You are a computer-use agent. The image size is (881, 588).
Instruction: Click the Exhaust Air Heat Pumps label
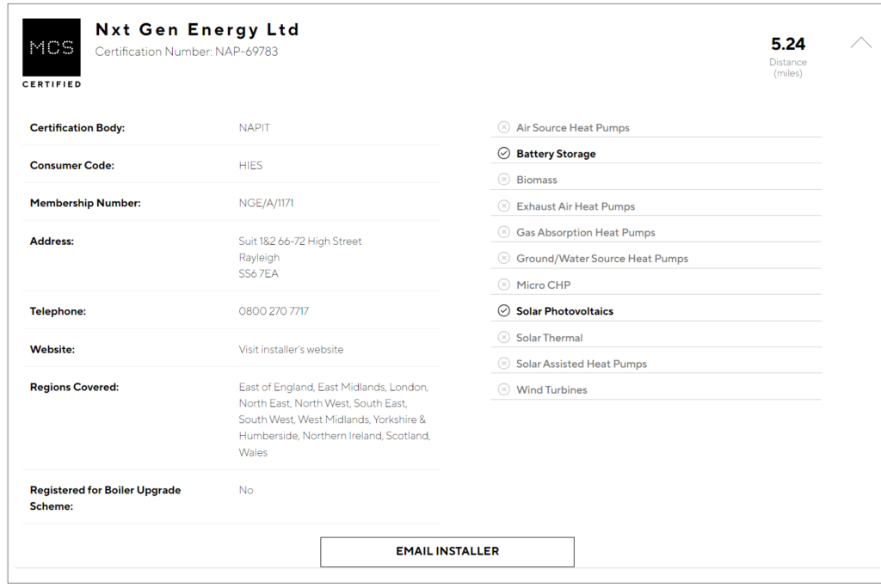click(576, 206)
